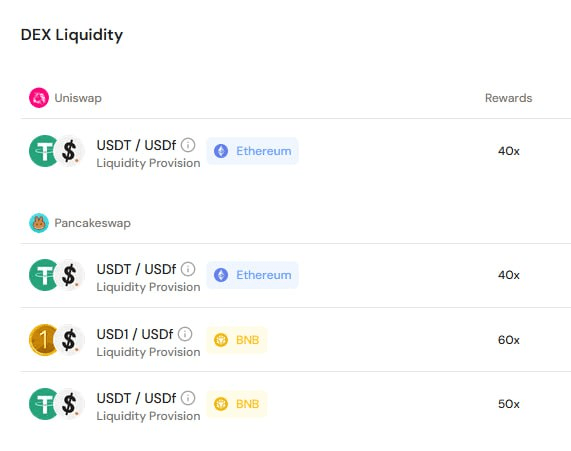Click the 60x rewards value
This screenshot has width=571, height=451.
coord(509,340)
